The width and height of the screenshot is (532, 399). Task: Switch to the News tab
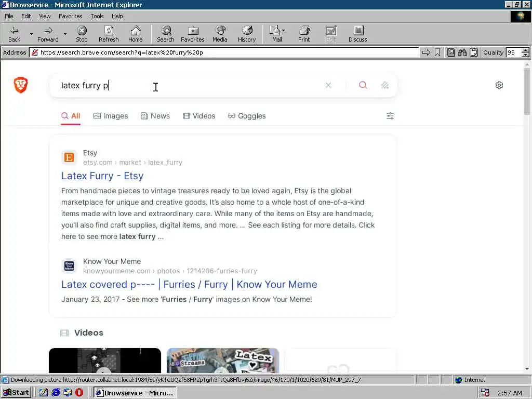pos(155,116)
